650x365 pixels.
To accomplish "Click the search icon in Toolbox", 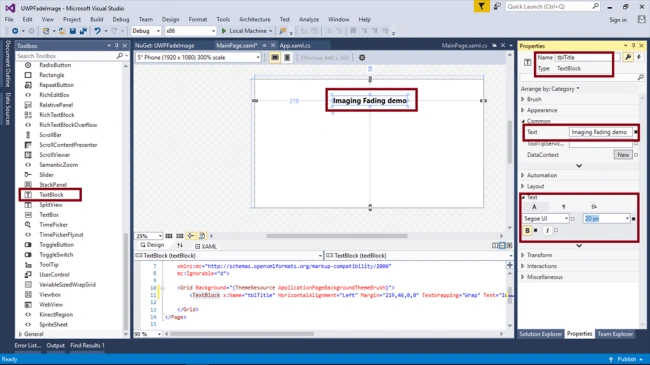I will pos(120,56).
